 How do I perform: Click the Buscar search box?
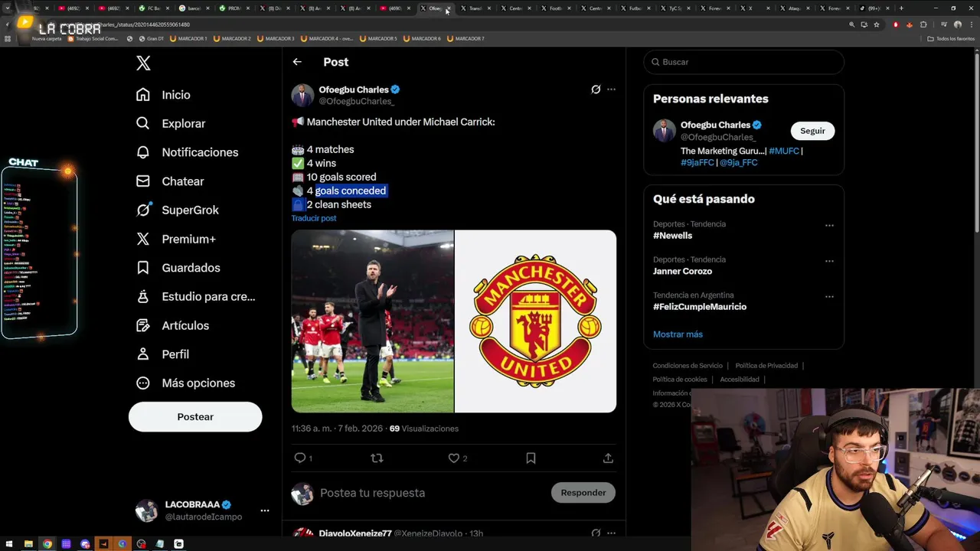[743, 62]
